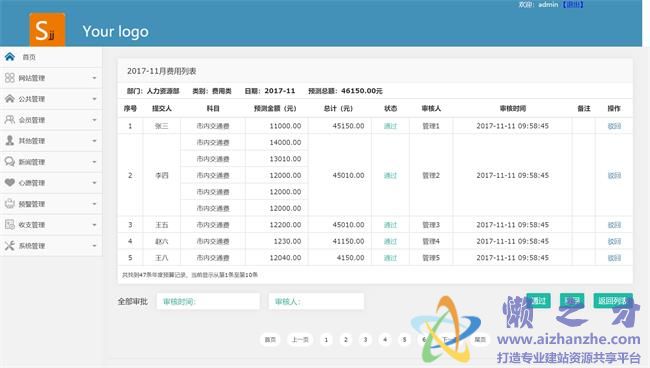650x368 pixels.
Task: Click the 2017-11月费用列表 title
Action: [162, 71]
